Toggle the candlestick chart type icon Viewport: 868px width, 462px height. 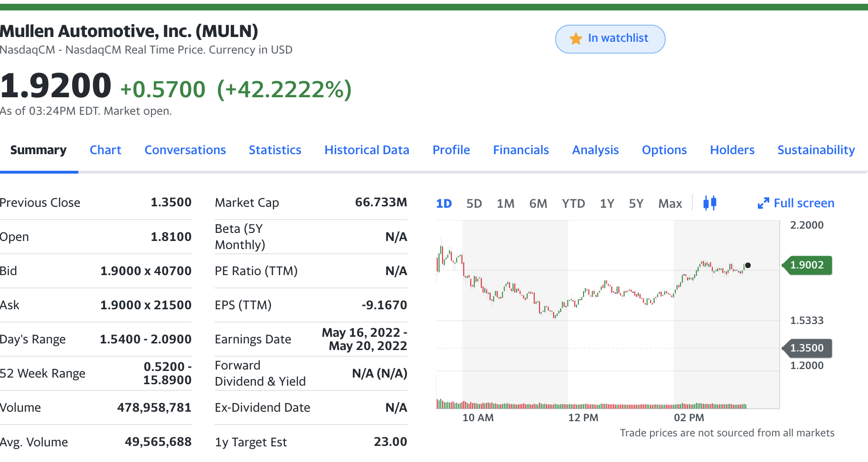click(x=709, y=203)
